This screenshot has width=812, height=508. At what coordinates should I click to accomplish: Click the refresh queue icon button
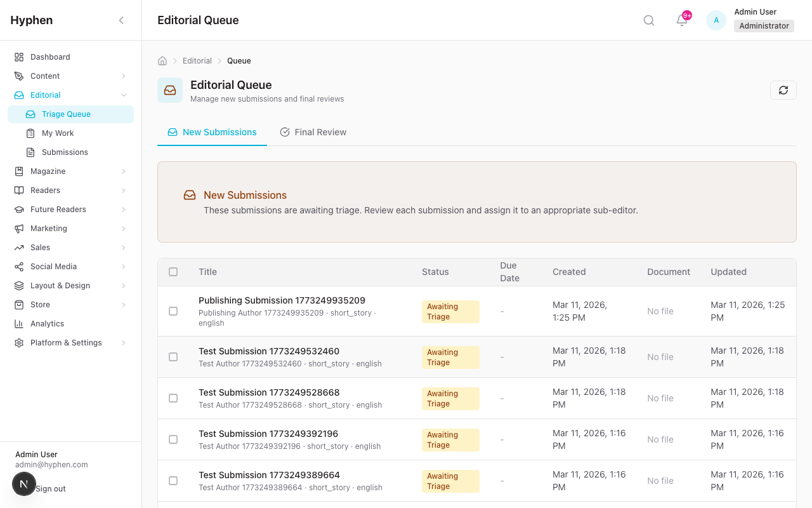[x=783, y=90]
